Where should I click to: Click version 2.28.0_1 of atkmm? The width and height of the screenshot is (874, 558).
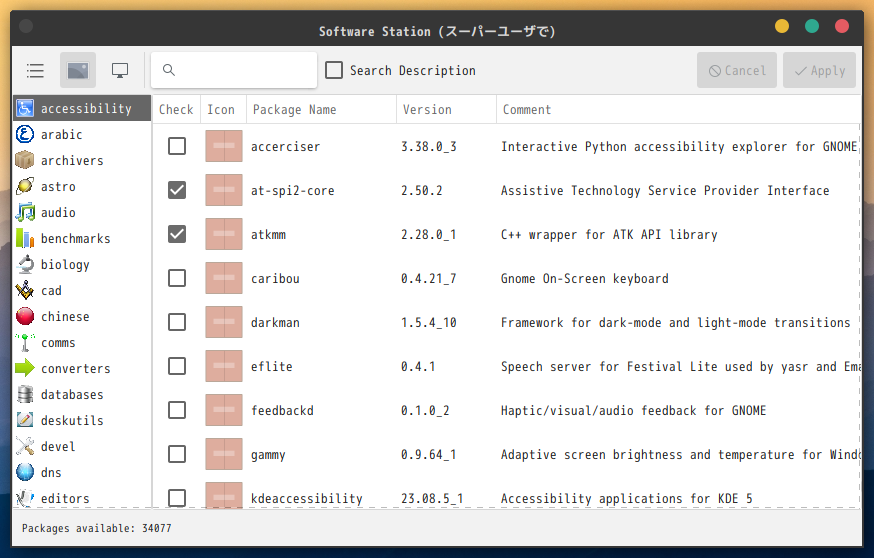[x=429, y=235]
